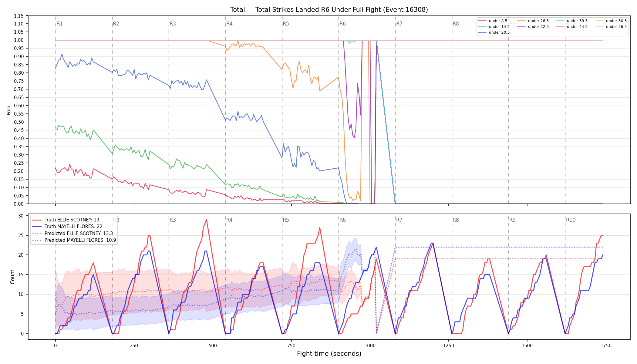Click the R8 round marker in probability chart
The width and height of the screenshot is (637, 364).
tap(456, 24)
